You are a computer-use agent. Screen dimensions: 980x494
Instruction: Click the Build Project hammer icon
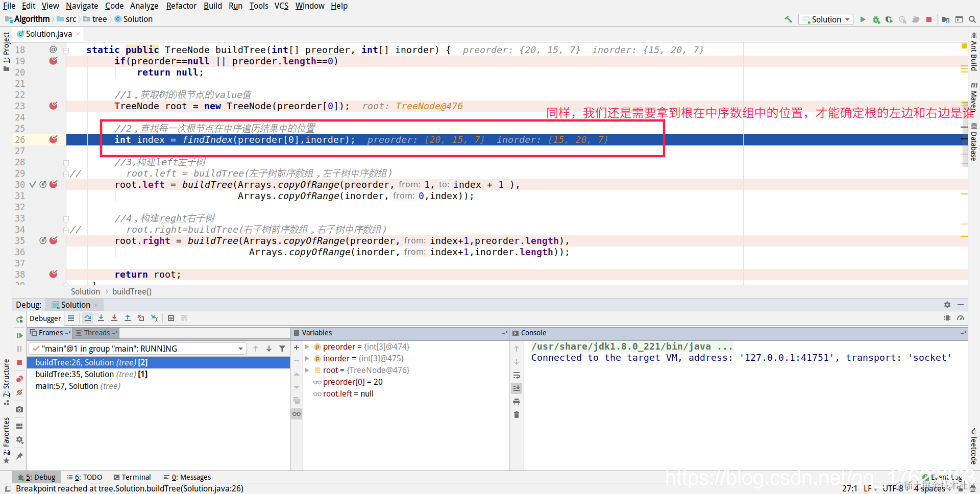[789, 19]
